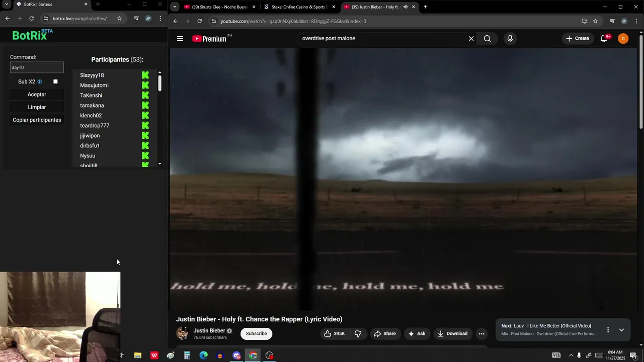Dislike the Justin Bieber video
644x362 pixels.
click(358, 334)
